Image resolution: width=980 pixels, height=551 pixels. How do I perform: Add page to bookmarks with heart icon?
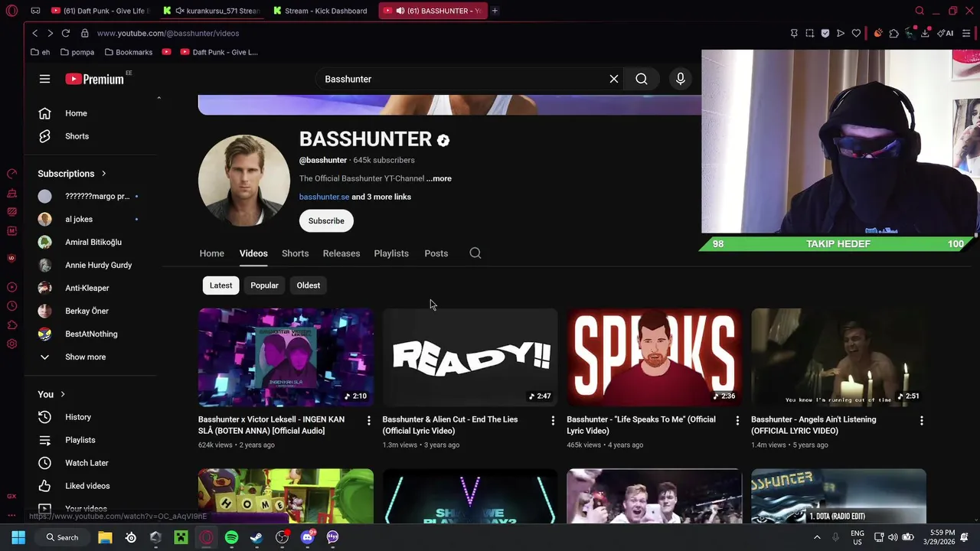(x=856, y=33)
